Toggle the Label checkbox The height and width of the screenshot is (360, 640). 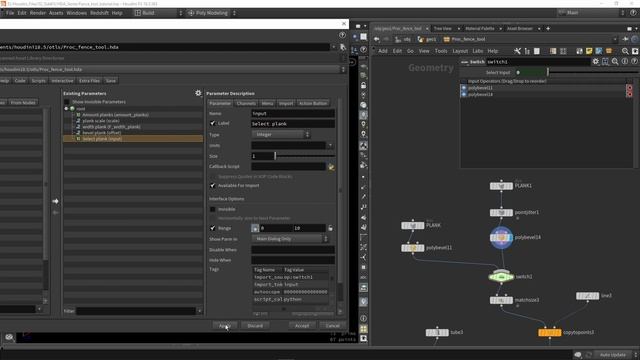(x=213, y=123)
